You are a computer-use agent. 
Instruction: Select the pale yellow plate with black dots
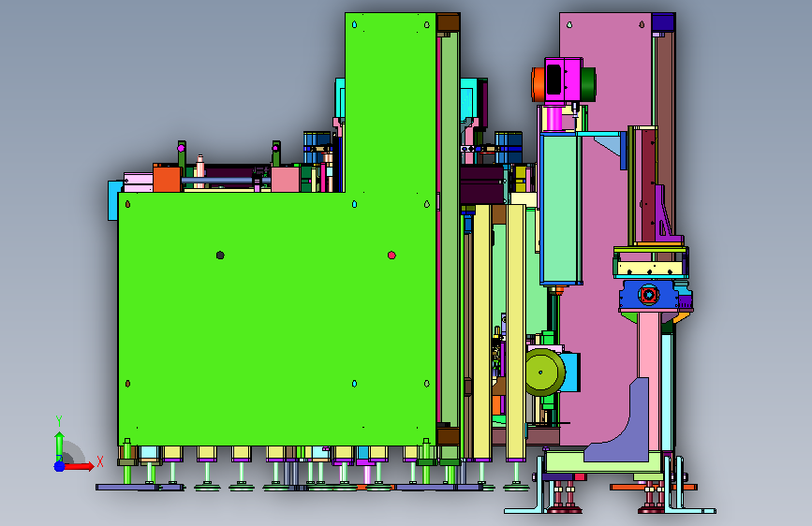point(650,270)
